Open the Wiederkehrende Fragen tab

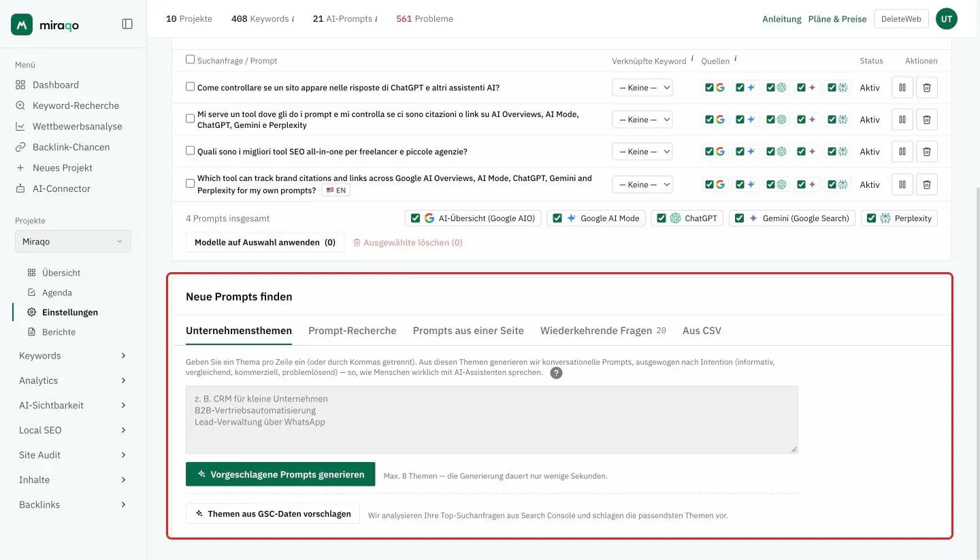[x=603, y=331]
